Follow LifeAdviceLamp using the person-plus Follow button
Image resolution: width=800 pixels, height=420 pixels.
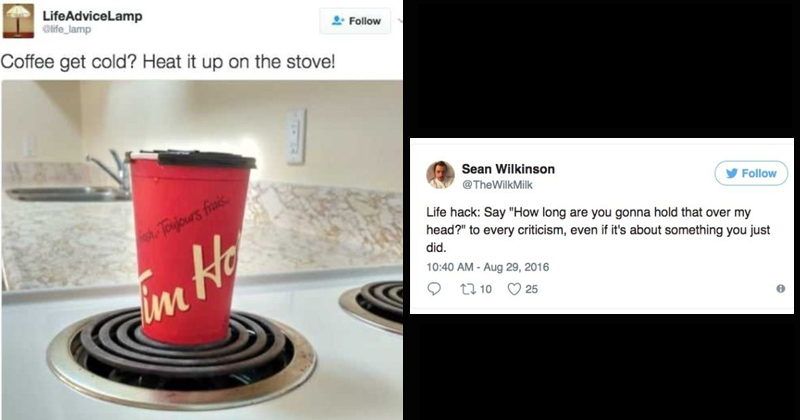(356, 21)
